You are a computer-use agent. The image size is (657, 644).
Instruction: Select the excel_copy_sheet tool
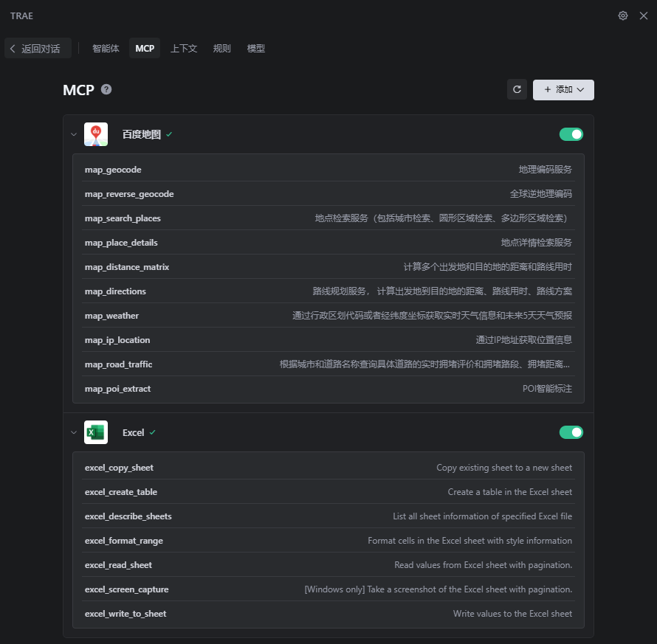click(328, 467)
